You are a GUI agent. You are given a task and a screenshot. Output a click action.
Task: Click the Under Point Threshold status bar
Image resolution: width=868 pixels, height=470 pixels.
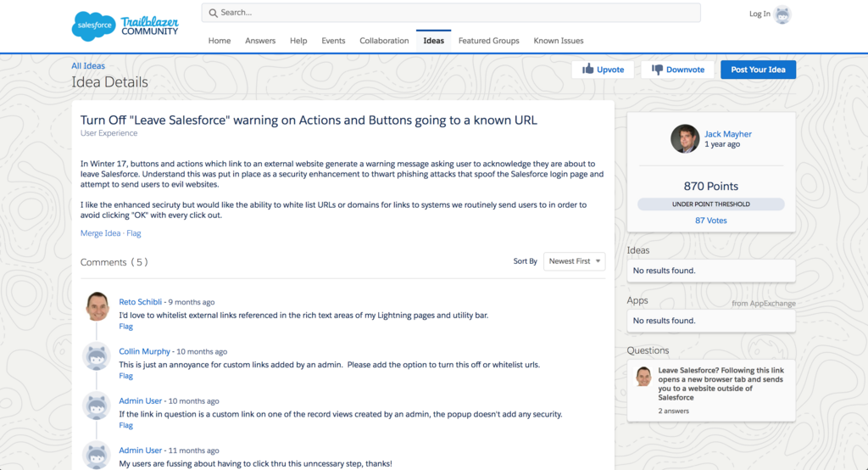(711, 204)
